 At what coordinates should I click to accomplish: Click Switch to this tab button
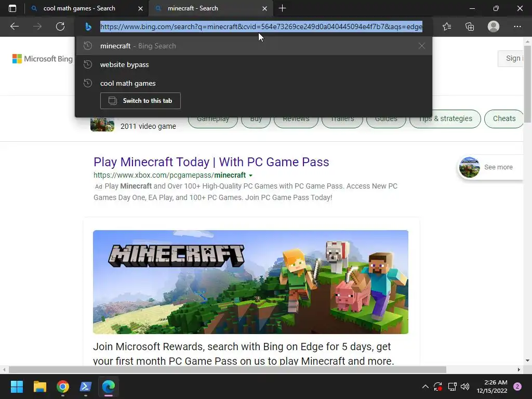(x=140, y=101)
